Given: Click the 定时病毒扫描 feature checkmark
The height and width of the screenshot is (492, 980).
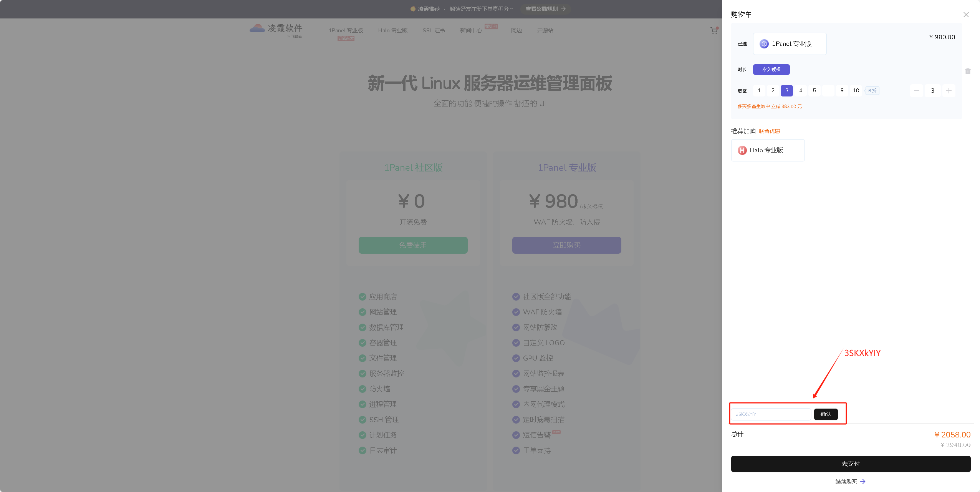Looking at the screenshot, I should click(516, 420).
